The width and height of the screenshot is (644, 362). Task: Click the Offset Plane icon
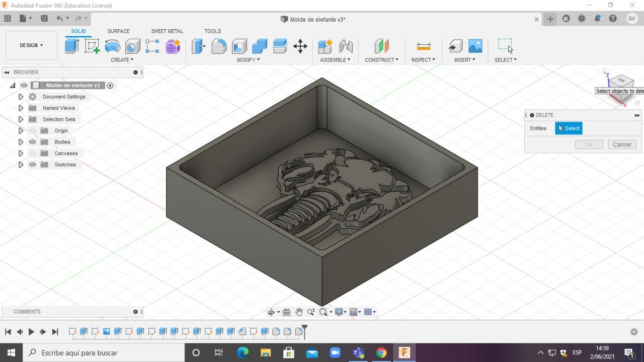[382, 46]
